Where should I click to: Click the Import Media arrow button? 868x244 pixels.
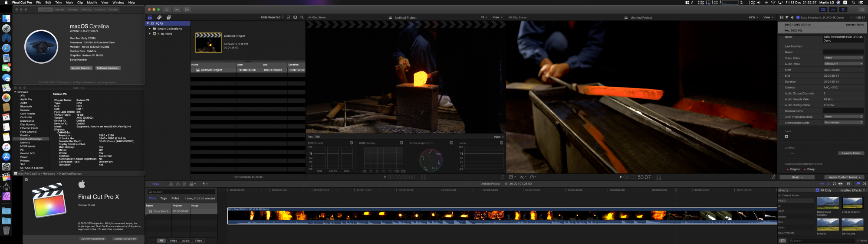point(167,10)
